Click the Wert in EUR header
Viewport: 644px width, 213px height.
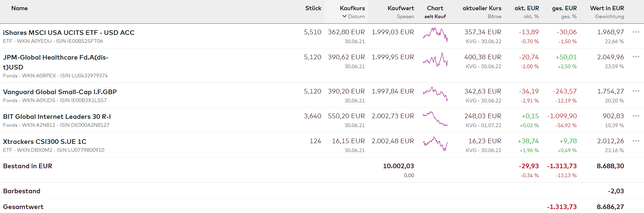(x=607, y=8)
